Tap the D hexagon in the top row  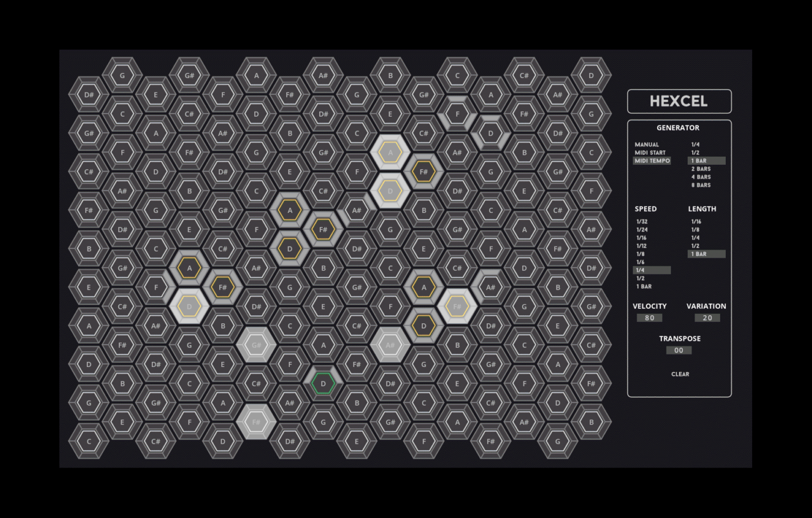click(x=591, y=76)
